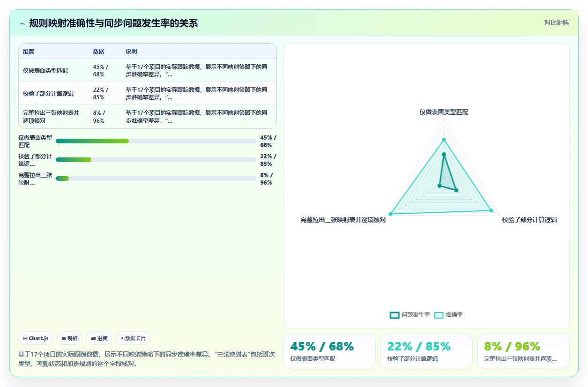The width and height of the screenshot is (588, 387).
Task: Click the 仅做表面类型匹配 progress bar
Action: [156, 141]
